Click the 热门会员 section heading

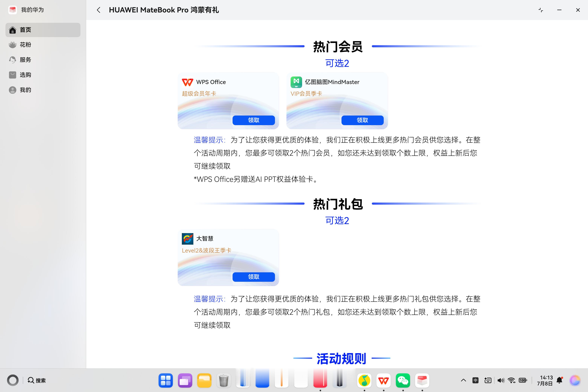coord(338,47)
